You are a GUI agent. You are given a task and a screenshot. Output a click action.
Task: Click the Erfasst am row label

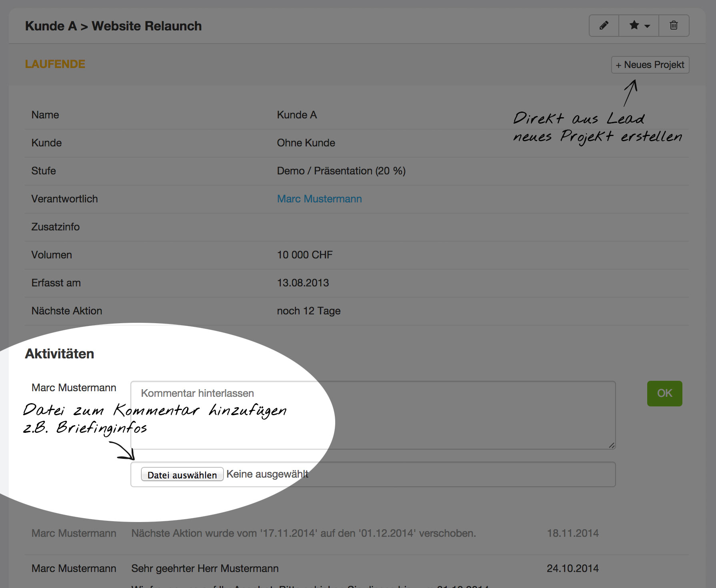click(x=56, y=283)
